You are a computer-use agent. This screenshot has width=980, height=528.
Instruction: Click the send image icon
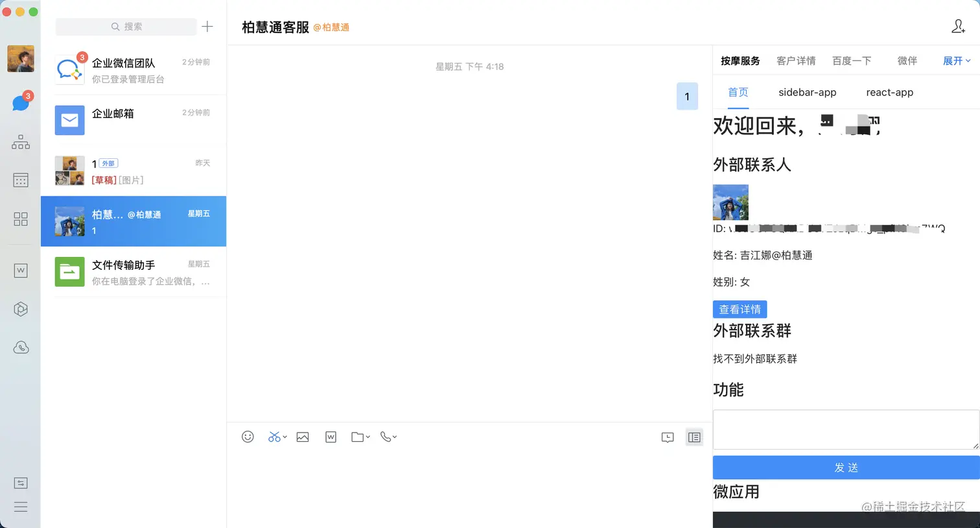303,437
